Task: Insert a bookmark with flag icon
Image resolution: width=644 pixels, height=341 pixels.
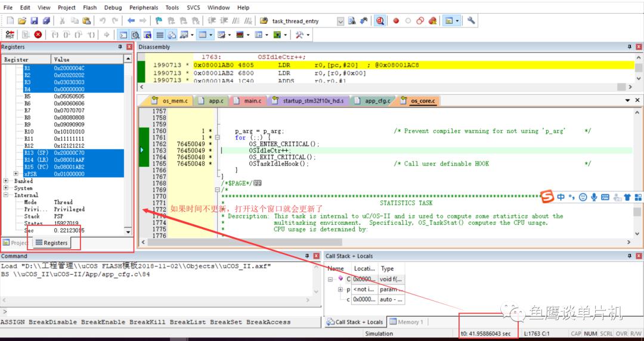Action: 159,20
